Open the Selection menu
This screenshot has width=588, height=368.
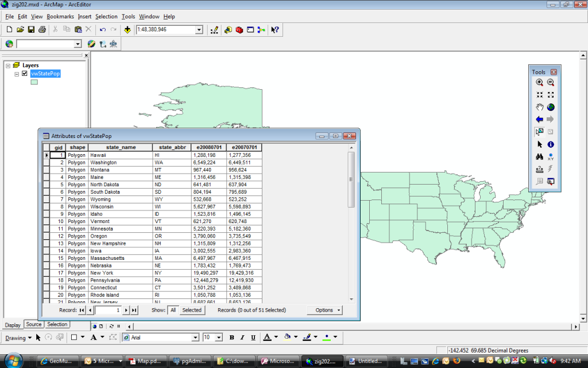click(106, 16)
